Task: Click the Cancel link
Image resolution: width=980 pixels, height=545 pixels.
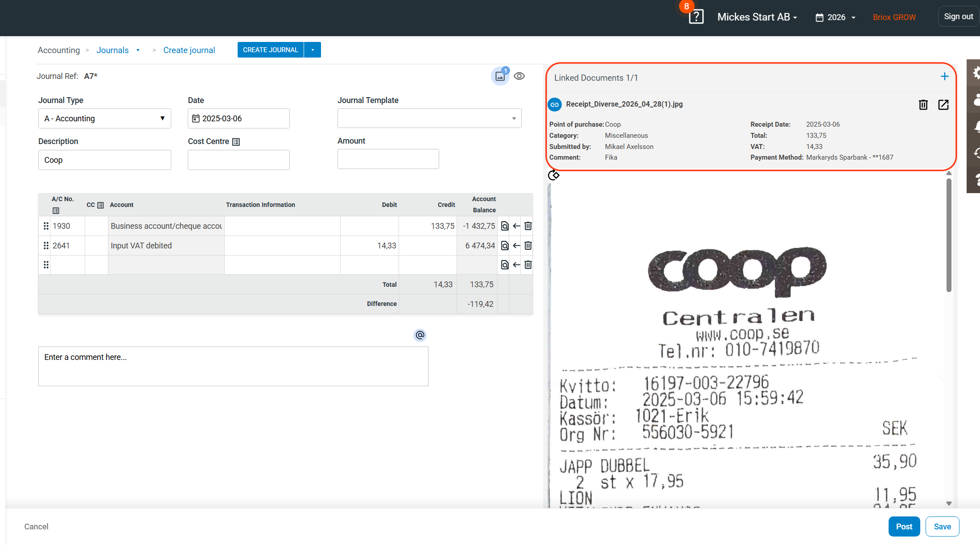Action: (36, 527)
